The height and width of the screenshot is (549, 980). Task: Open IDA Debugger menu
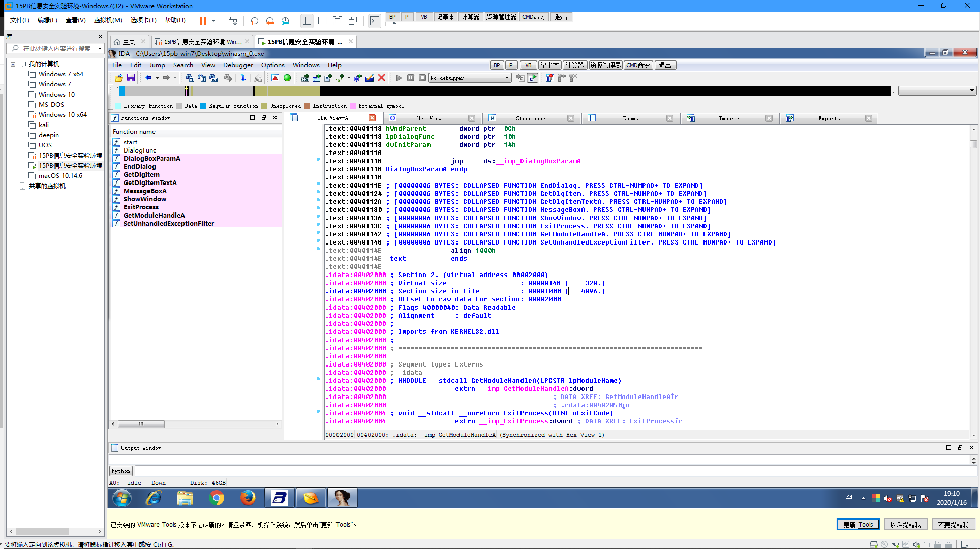pos(238,65)
